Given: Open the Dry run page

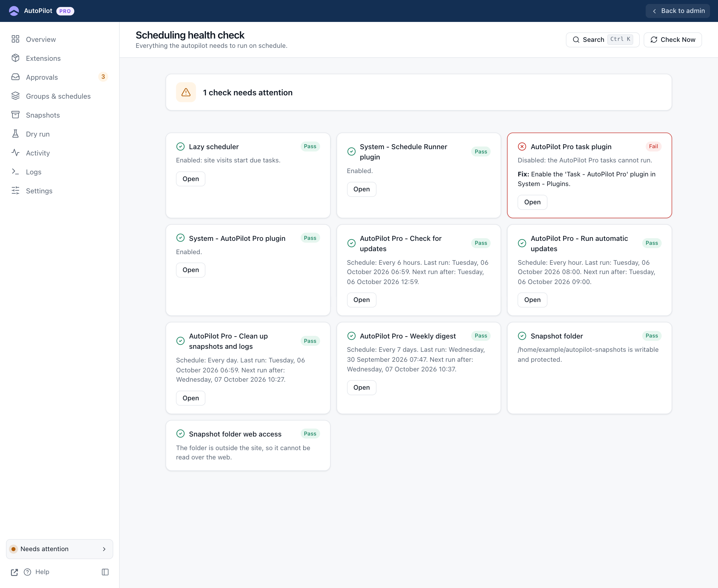Looking at the screenshot, I should coord(60,134).
